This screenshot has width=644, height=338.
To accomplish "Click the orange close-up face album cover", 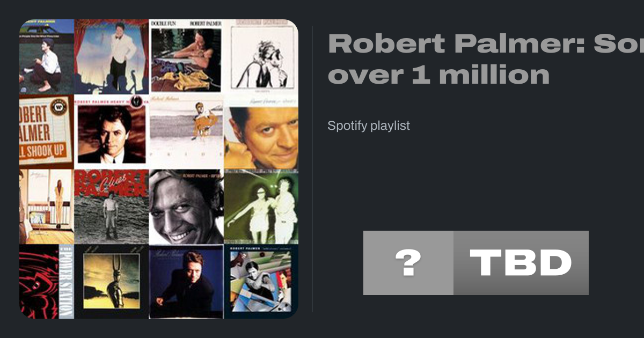I will click(x=261, y=132).
